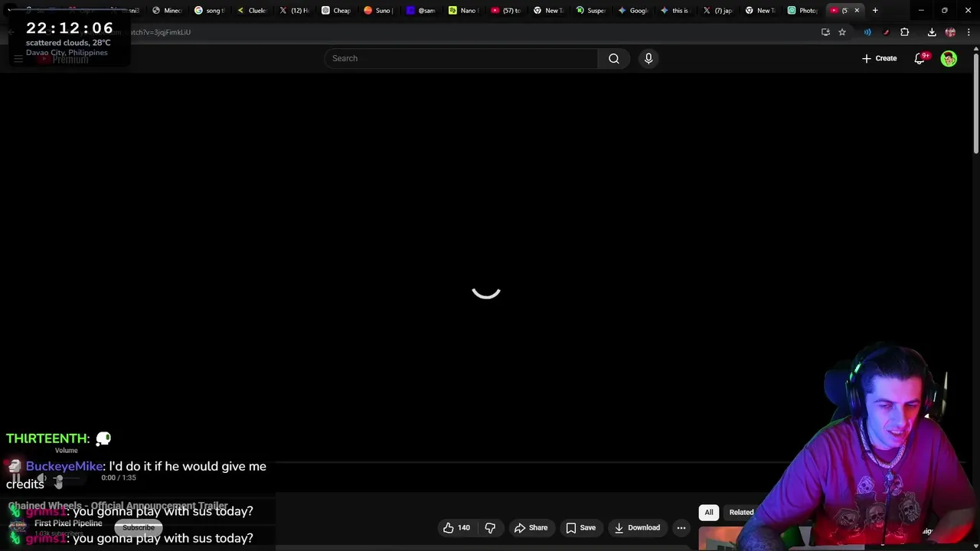
Task: Save the video to a playlist
Action: click(580, 527)
